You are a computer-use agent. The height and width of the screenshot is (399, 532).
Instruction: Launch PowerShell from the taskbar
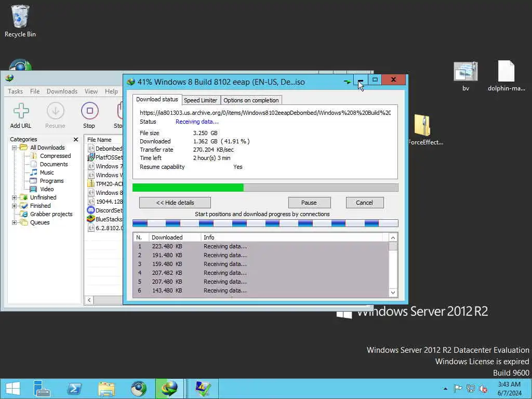click(74, 389)
